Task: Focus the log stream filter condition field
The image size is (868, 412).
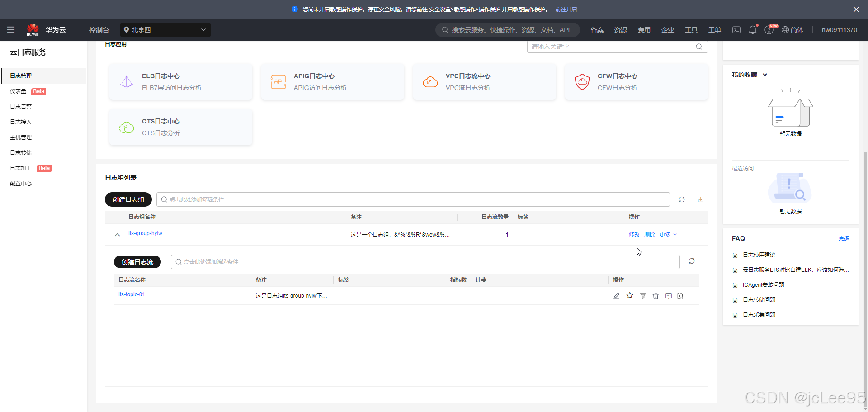Action: click(425, 262)
